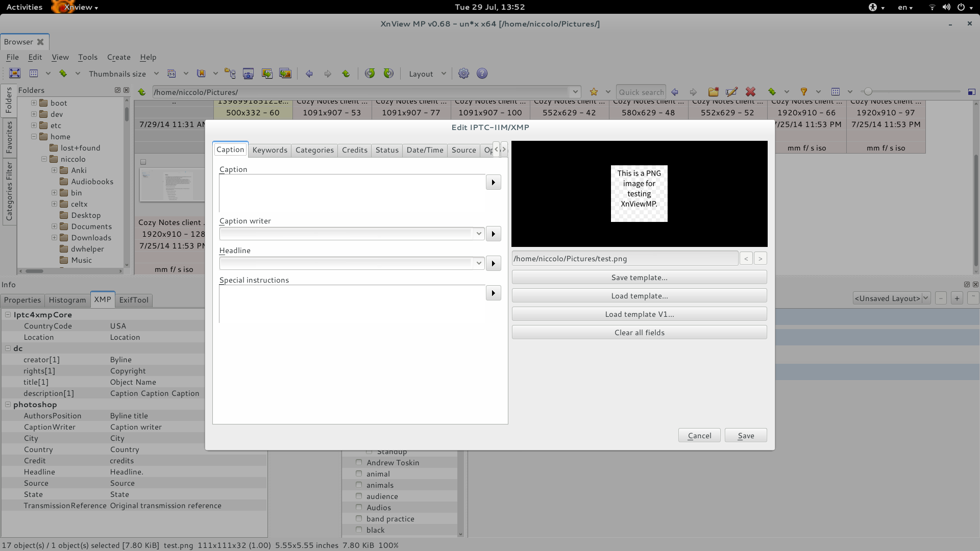The height and width of the screenshot is (551, 980).
Task: Click the new folder icon
Action: [x=713, y=92]
